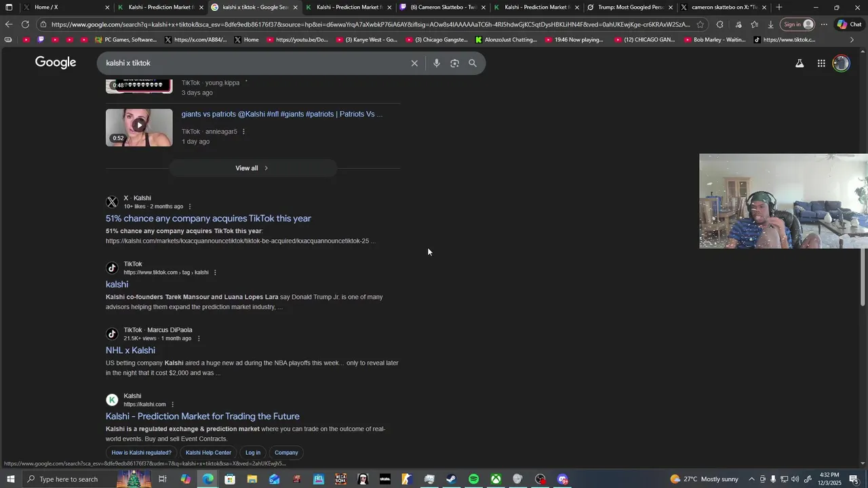Open giants vs patriots @Kalshi video link
The height and width of the screenshot is (488, 868).
click(282, 114)
